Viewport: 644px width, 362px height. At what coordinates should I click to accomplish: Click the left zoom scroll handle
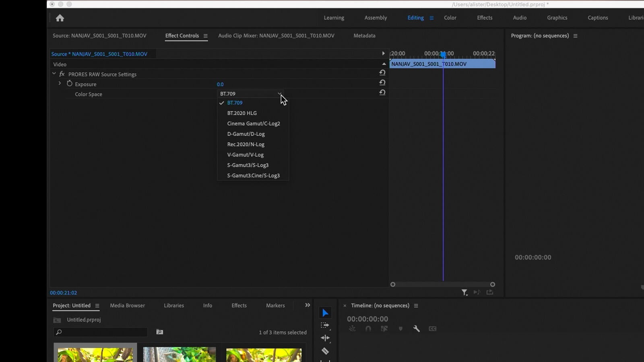coord(393,284)
